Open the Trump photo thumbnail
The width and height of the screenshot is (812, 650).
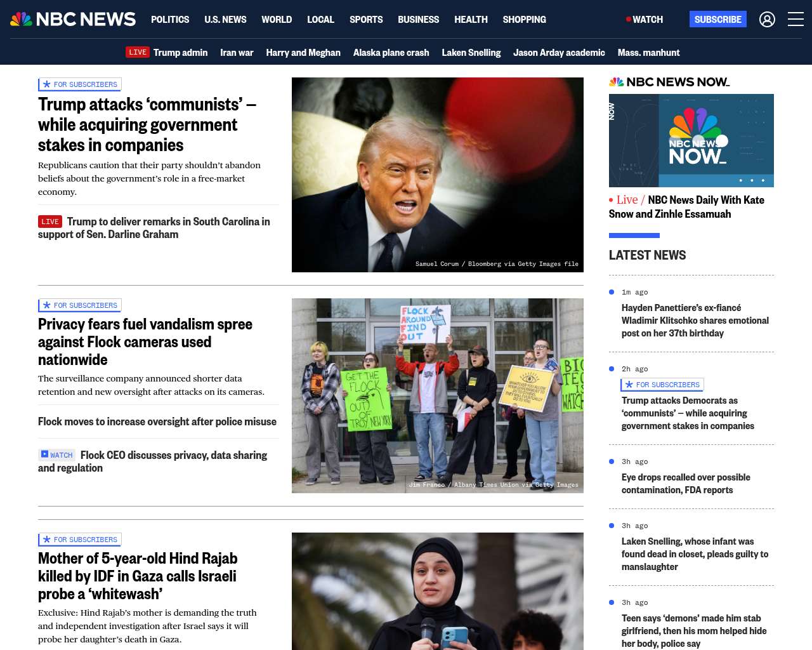coord(438,175)
